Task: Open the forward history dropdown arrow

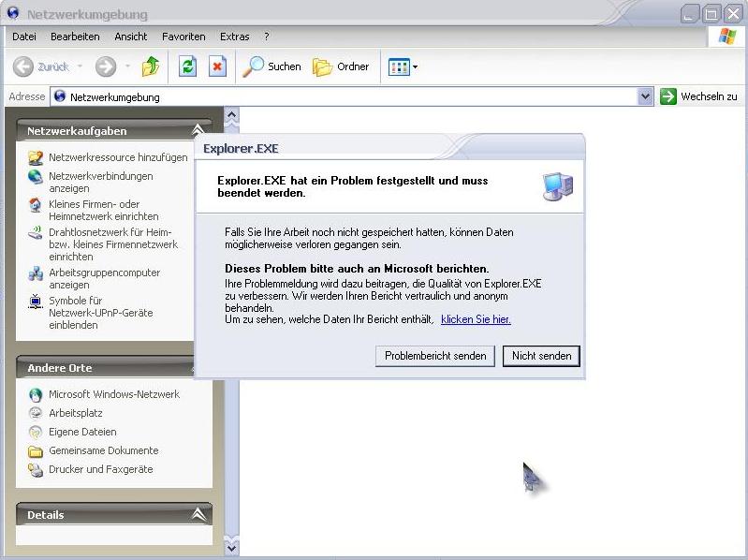Action: (127, 66)
